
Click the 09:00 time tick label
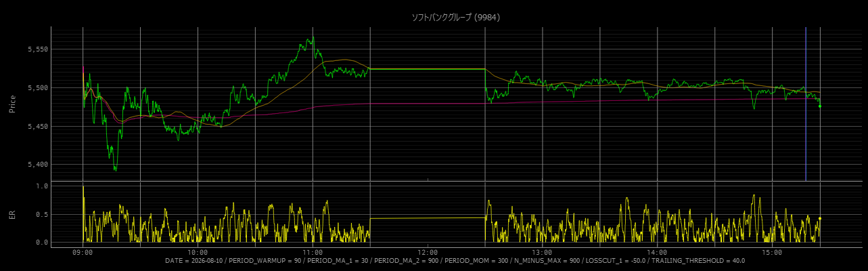[x=83, y=253]
